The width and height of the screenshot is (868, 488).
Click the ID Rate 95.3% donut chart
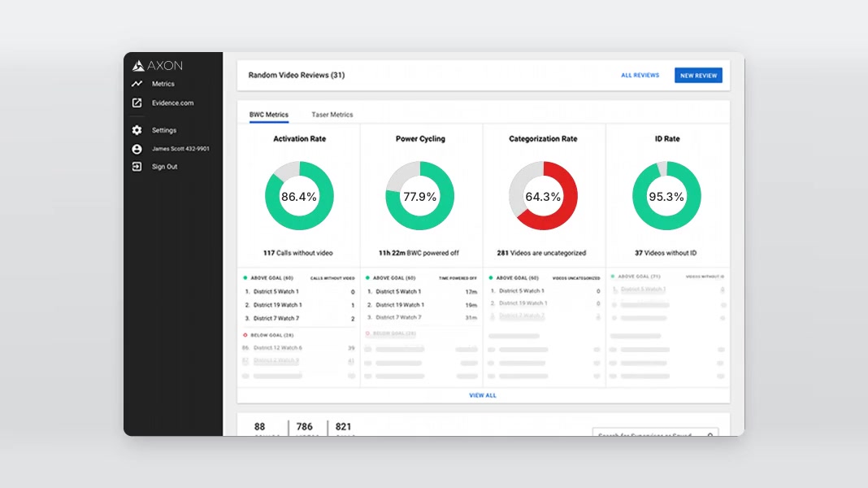coord(666,195)
